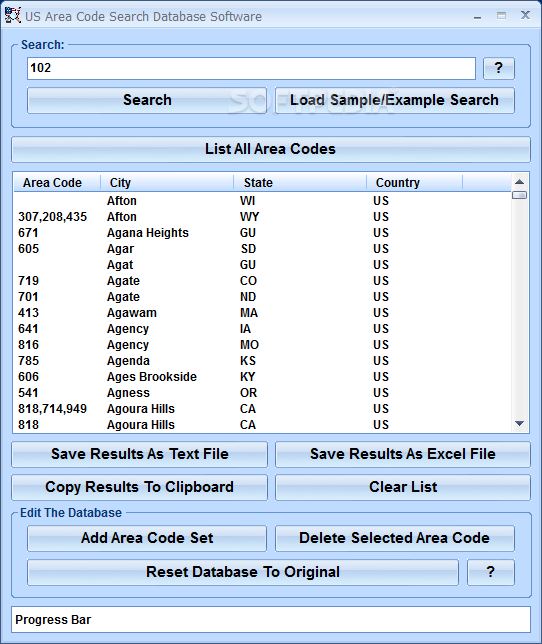
Task: Sort by Country column header
Action: point(414,182)
